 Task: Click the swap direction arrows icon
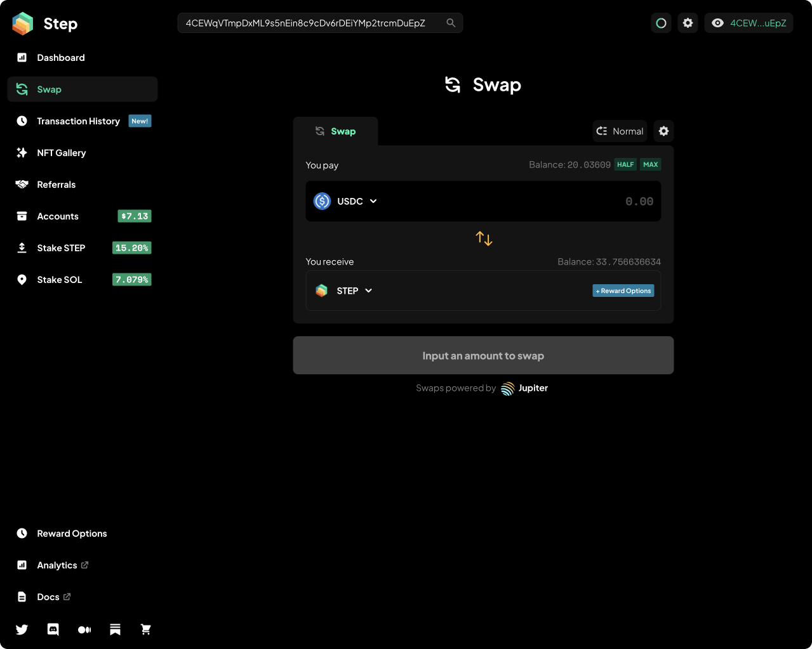(484, 239)
